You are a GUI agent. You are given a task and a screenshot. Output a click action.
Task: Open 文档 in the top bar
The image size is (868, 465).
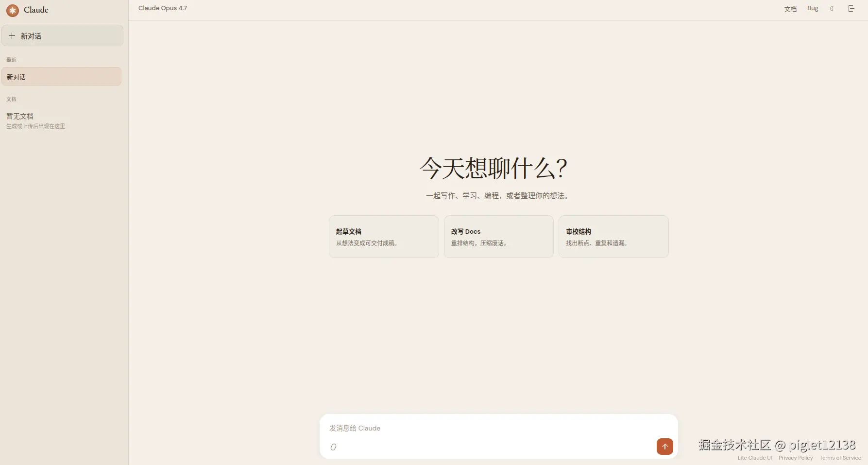coord(790,9)
